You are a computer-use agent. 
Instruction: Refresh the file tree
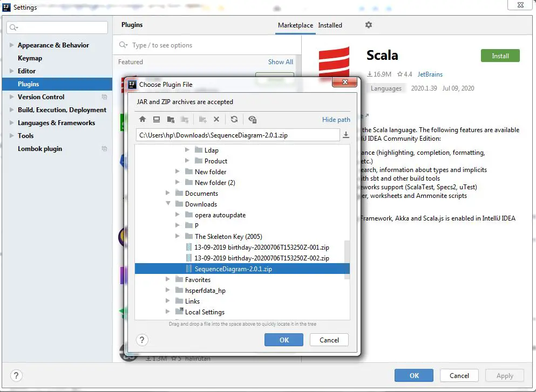(234, 119)
